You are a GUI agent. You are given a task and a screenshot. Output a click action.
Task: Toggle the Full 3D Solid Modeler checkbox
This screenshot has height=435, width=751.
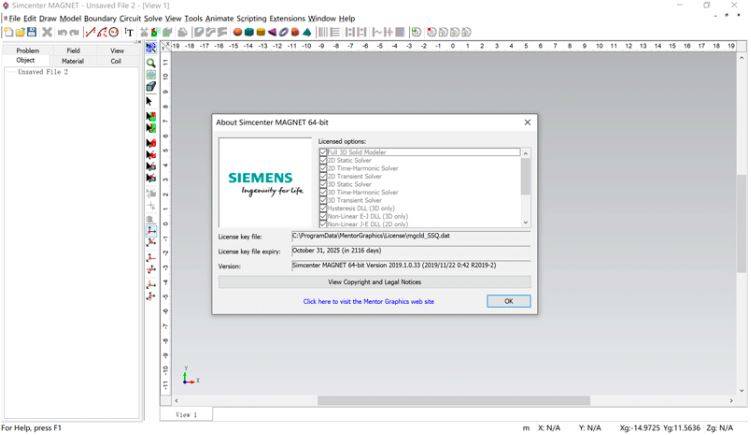pos(323,152)
